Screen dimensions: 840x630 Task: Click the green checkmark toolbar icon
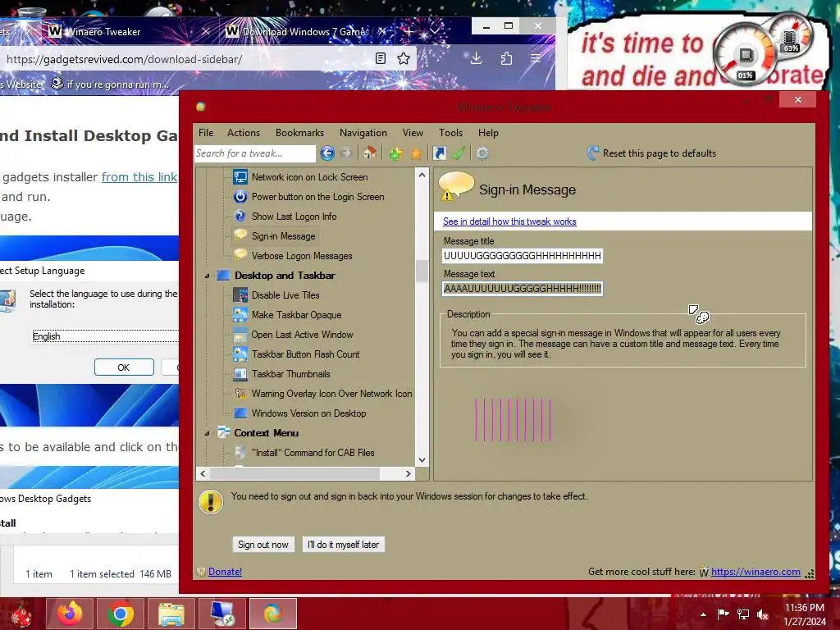click(x=458, y=153)
